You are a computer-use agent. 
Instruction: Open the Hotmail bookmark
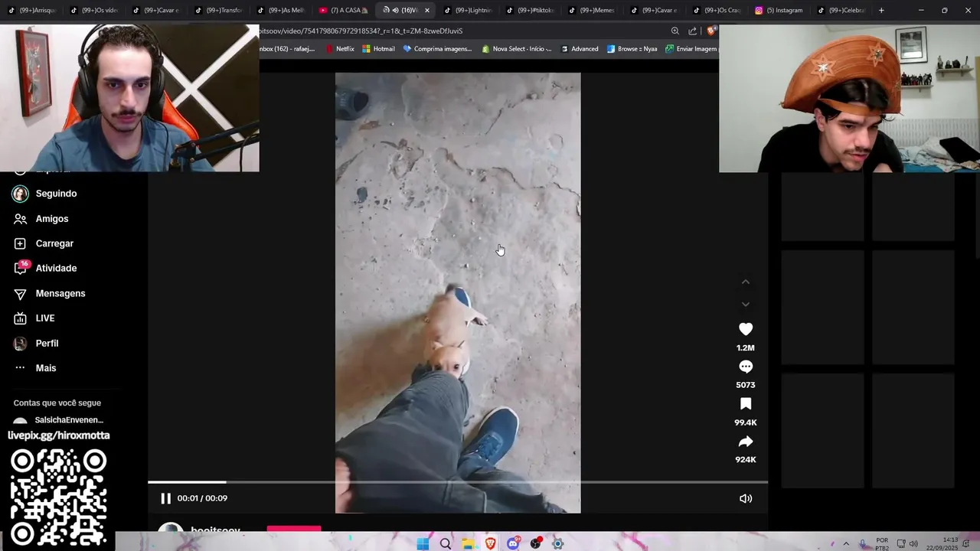point(378,49)
